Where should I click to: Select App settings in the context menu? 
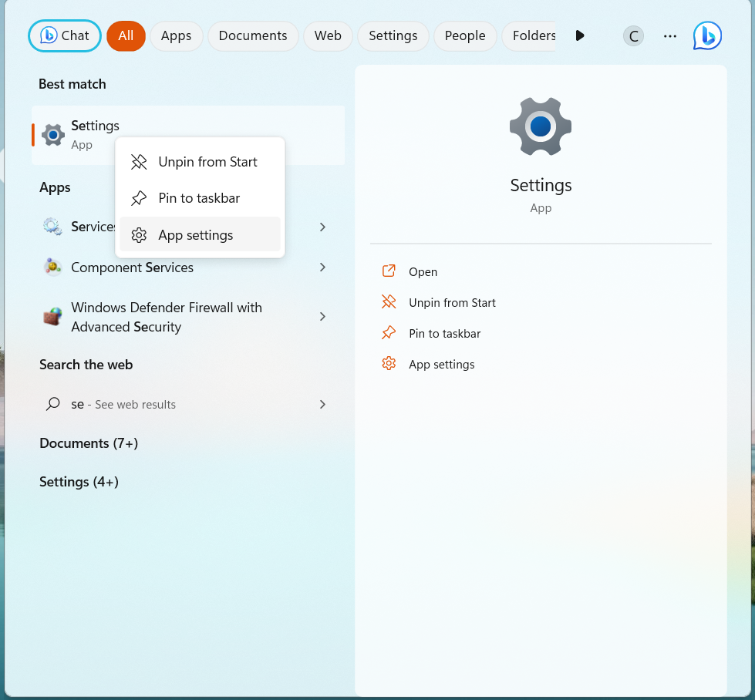click(x=196, y=235)
